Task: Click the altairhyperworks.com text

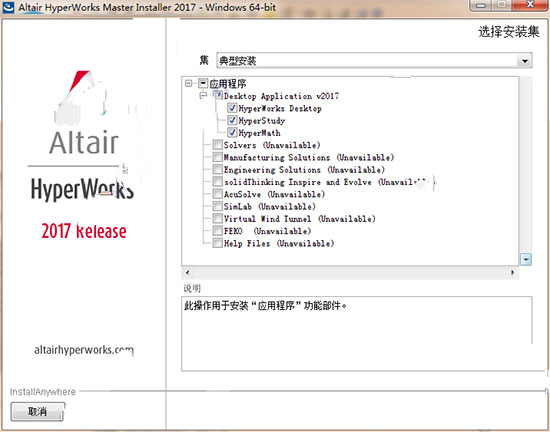Action: [84, 350]
